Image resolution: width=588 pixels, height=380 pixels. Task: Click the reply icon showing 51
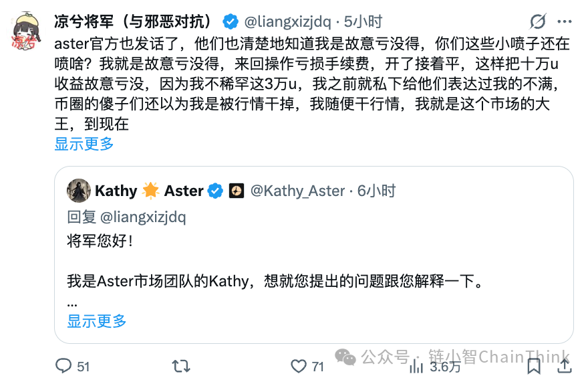click(x=64, y=366)
